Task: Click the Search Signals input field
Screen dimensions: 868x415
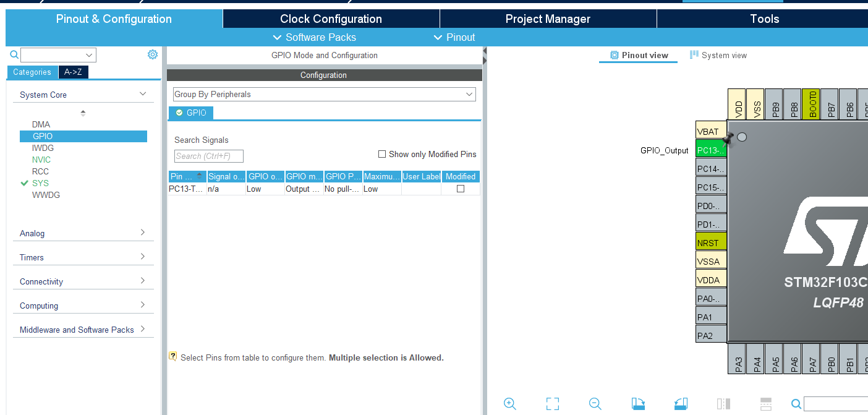Action: point(209,156)
